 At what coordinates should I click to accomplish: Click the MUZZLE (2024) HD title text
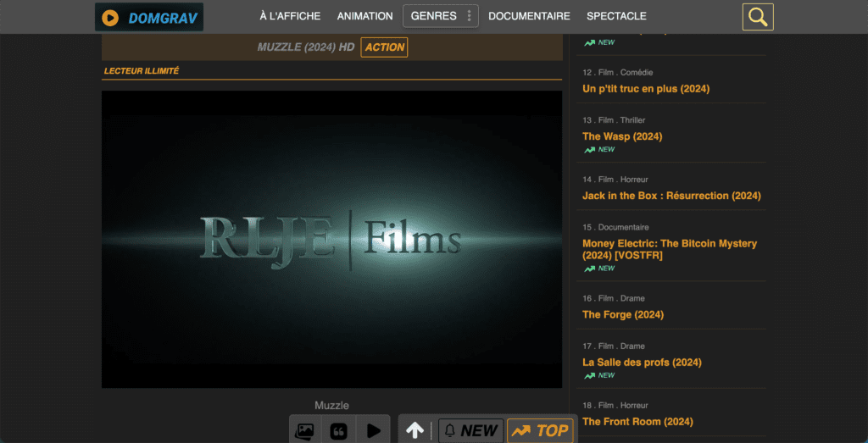[305, 47]
